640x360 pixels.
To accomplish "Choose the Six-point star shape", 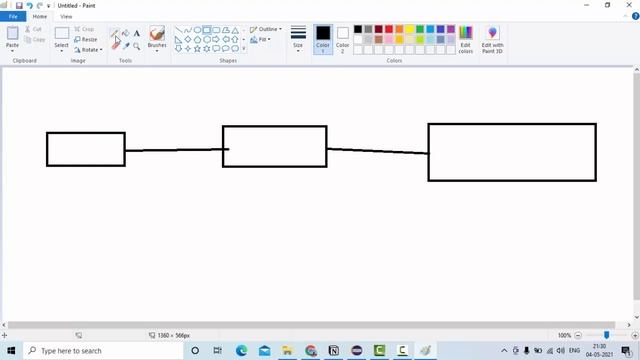I will pos(207,49).
